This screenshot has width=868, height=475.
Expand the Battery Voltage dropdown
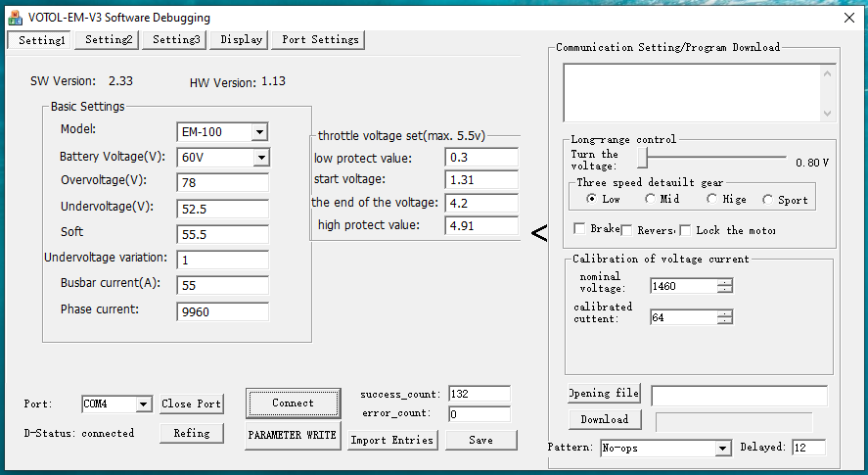(x=260, y=158)
